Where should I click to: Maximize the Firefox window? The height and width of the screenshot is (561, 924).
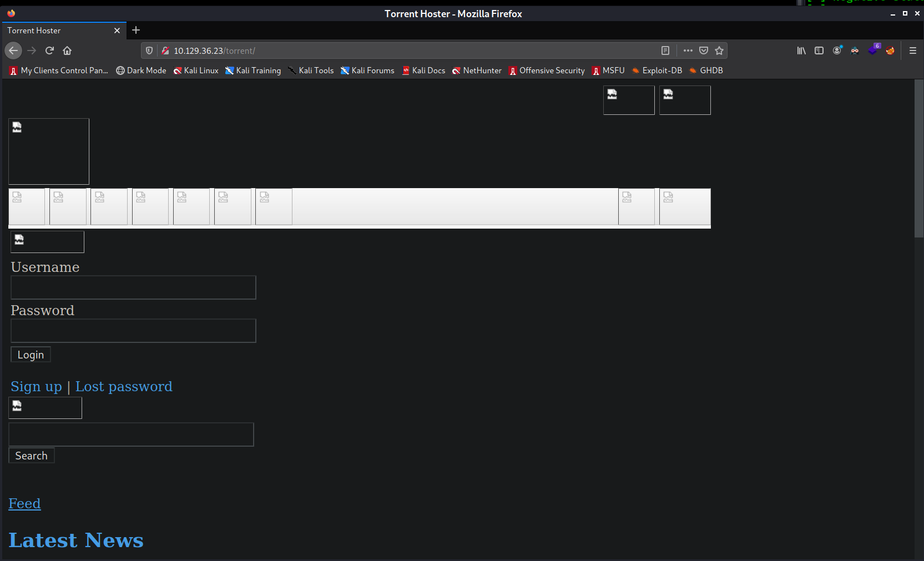pos(905,14)
